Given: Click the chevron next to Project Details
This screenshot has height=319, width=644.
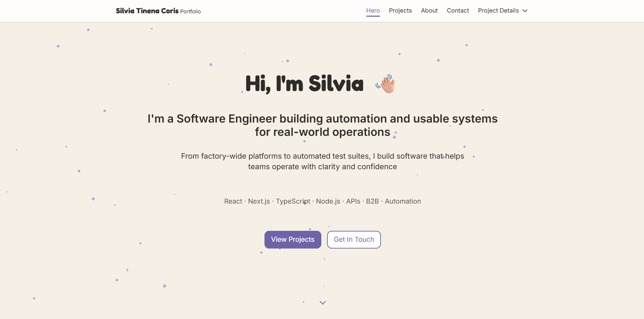Looking at the screenshot, I should pyautogui.click(x=525, y=11).
